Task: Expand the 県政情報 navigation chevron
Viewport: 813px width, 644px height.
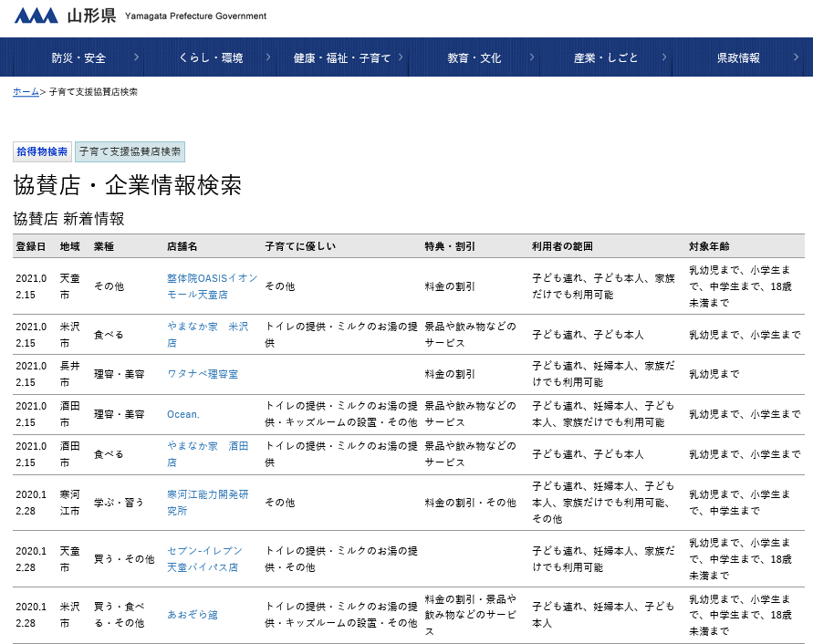Action: pyautogui.click(x=797, y=57)
